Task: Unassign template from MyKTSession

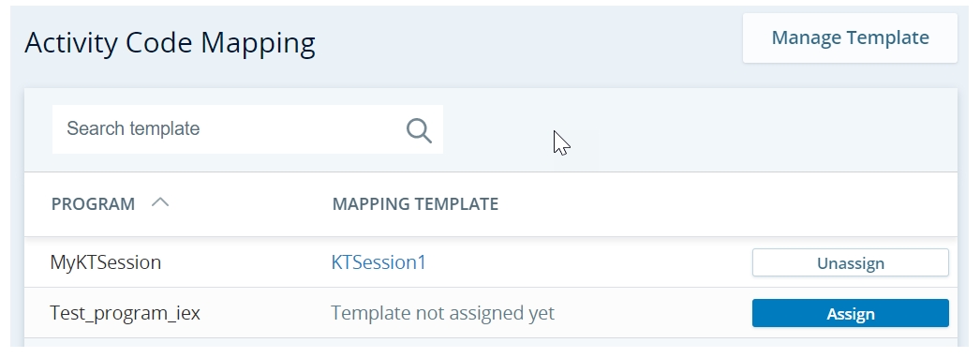Action: [850, 263]
